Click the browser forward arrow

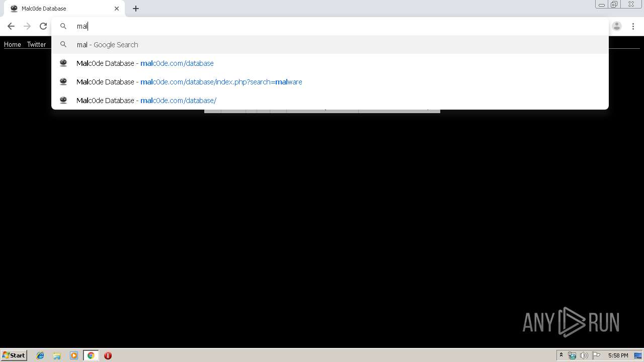27,26
